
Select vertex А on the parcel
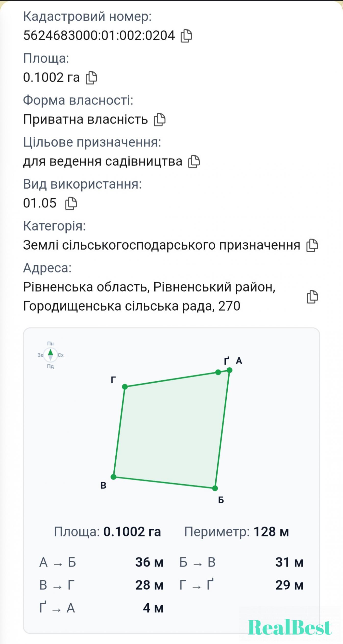pyautogui.click(x=230, y=370)
